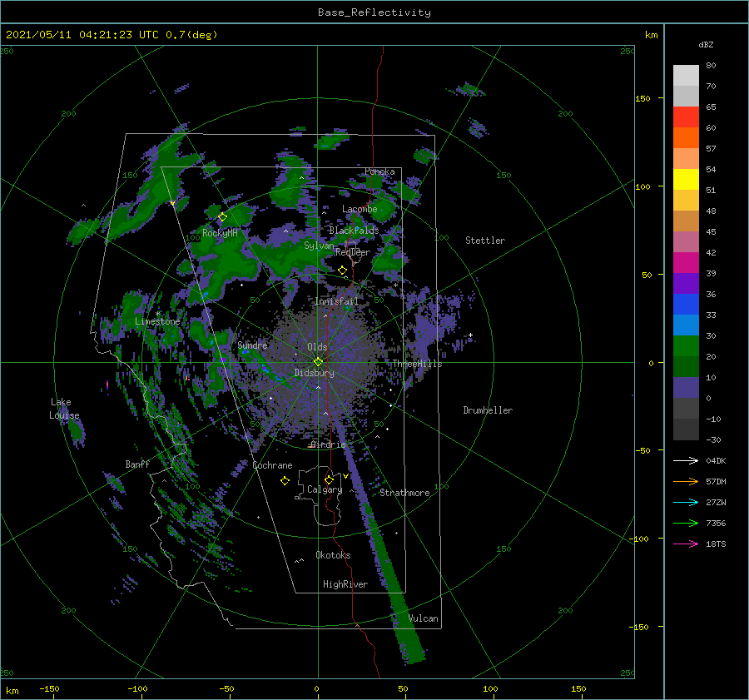Click the Didsbury city label
This screenshot has height=700, width=749.
point(314,373)
